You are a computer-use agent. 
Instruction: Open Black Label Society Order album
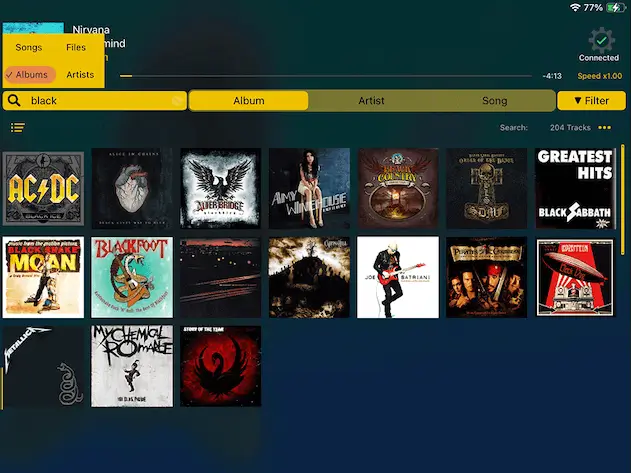[487, 188]
